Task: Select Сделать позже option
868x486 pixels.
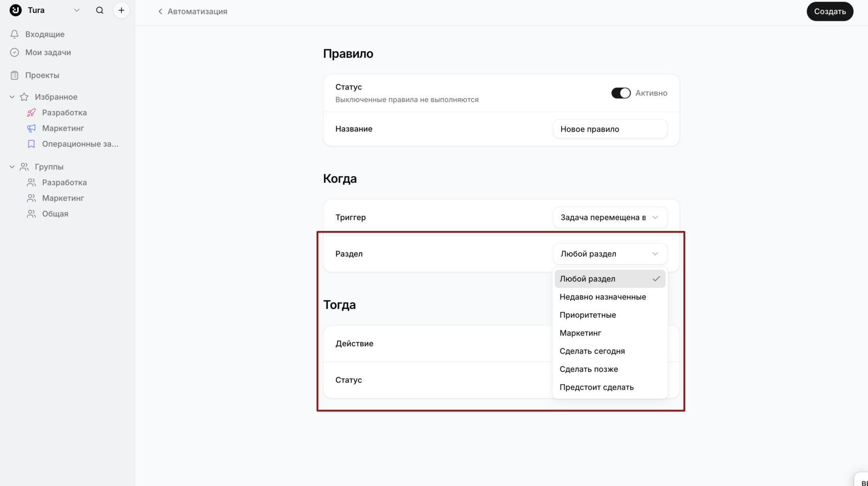Action: [x=610, y=369]
